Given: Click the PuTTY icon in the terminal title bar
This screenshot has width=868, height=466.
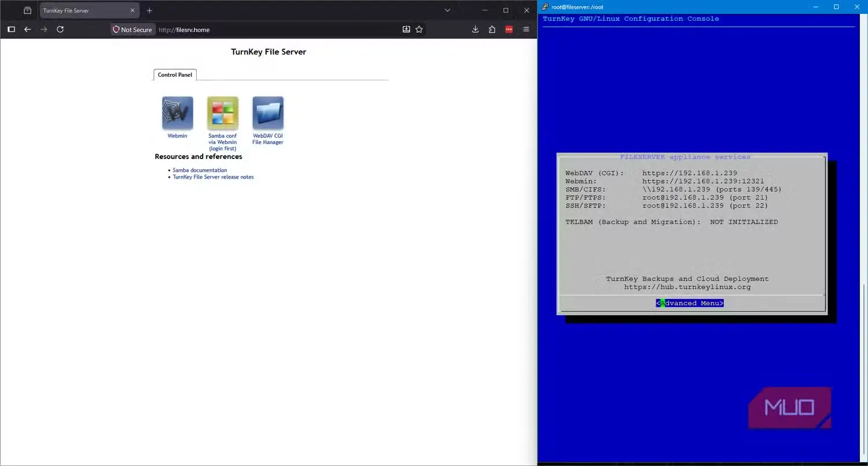Looking at the screenshot, I should pos(545,6).
